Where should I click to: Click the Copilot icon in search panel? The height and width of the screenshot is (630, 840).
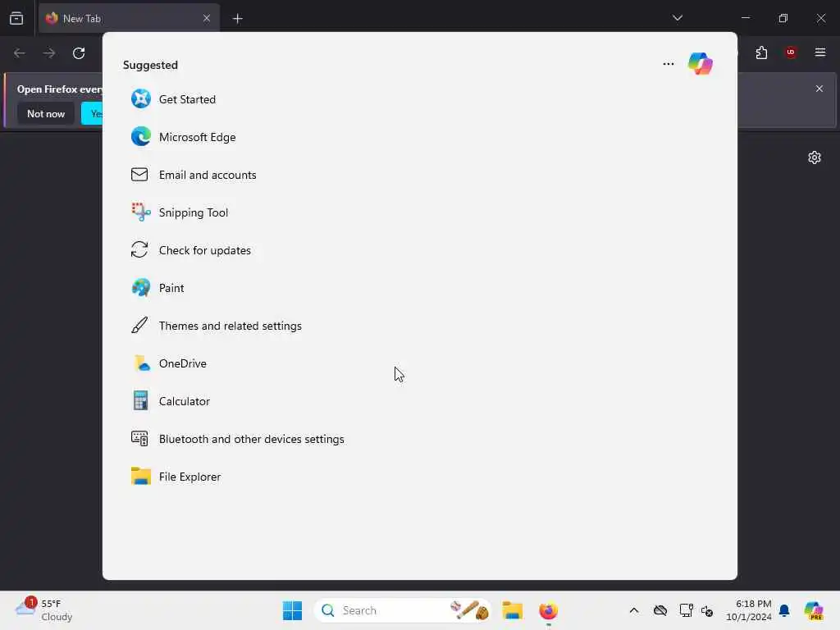tap(701, 64)
